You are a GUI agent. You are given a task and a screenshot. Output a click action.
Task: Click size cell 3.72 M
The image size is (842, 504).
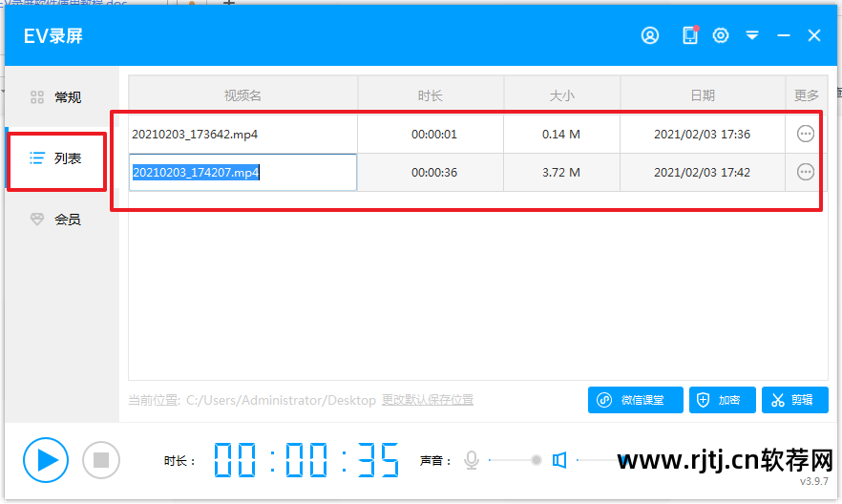coord(561,172)
